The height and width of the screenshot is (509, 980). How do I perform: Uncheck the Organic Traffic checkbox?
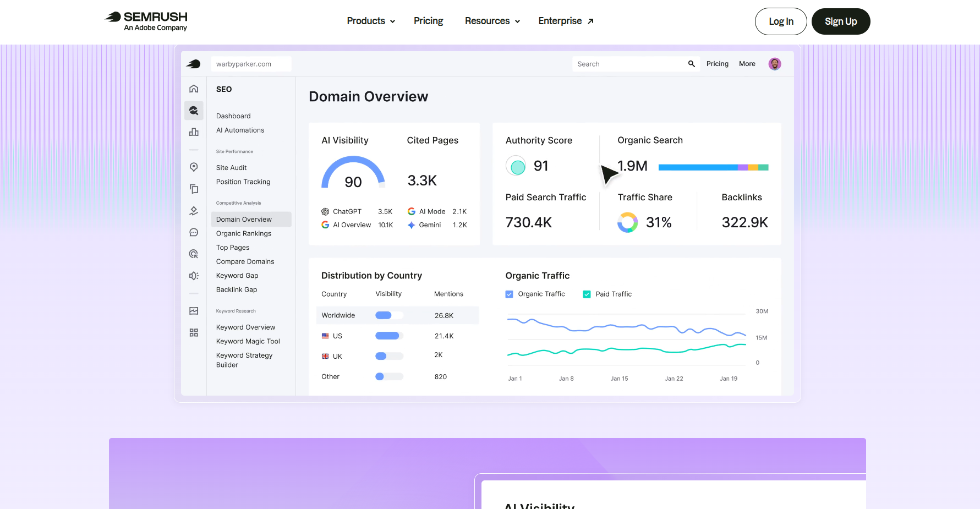[x=509, y=294]
